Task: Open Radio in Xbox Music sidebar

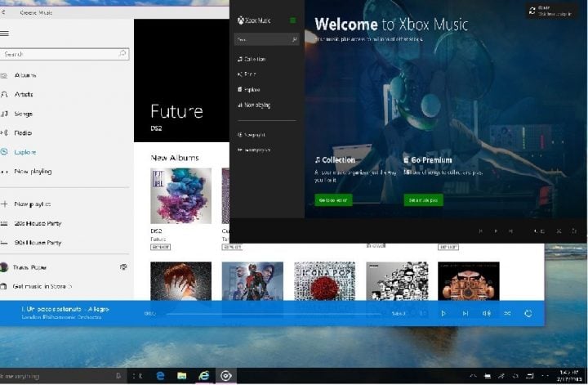Action: [247, 74]
